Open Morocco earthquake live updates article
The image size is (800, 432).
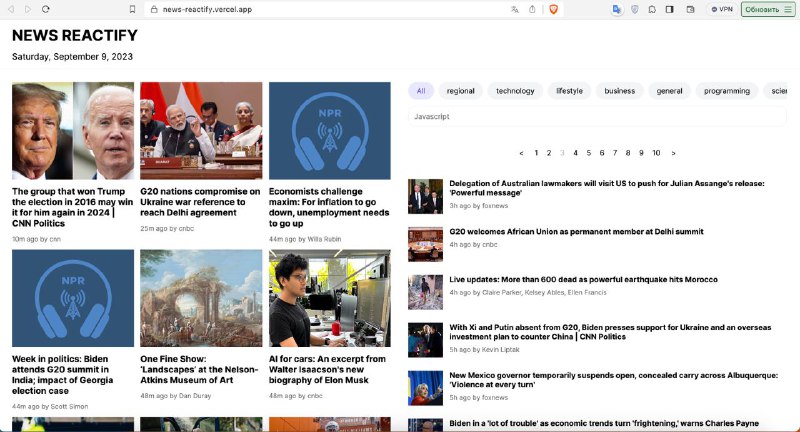pyautogui.click(x=583, y=279)
